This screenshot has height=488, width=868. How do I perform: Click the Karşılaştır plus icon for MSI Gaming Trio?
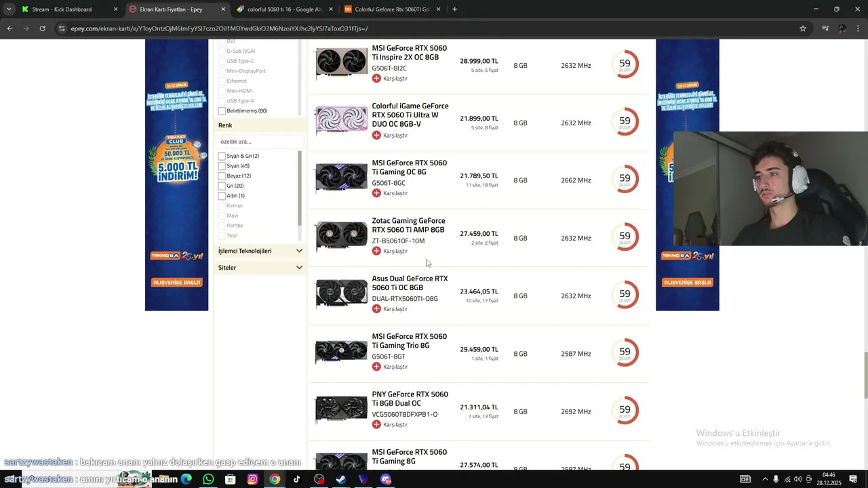(x=376, y=367)
